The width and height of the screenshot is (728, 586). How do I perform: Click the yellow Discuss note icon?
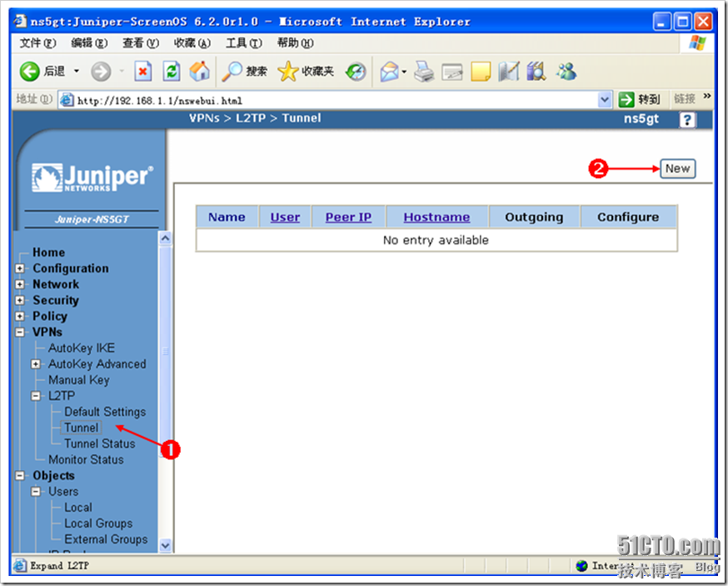(481, 72)
